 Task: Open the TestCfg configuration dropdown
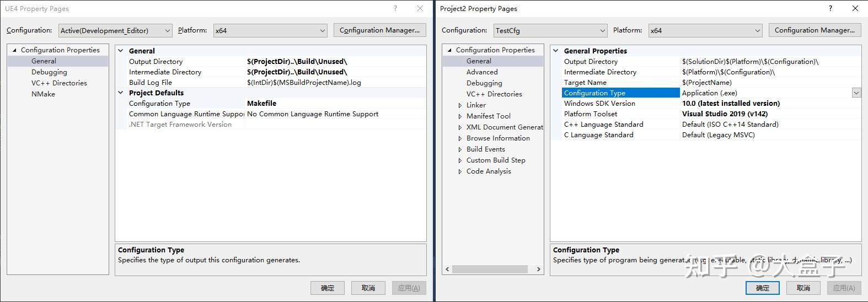coord(602,31)
